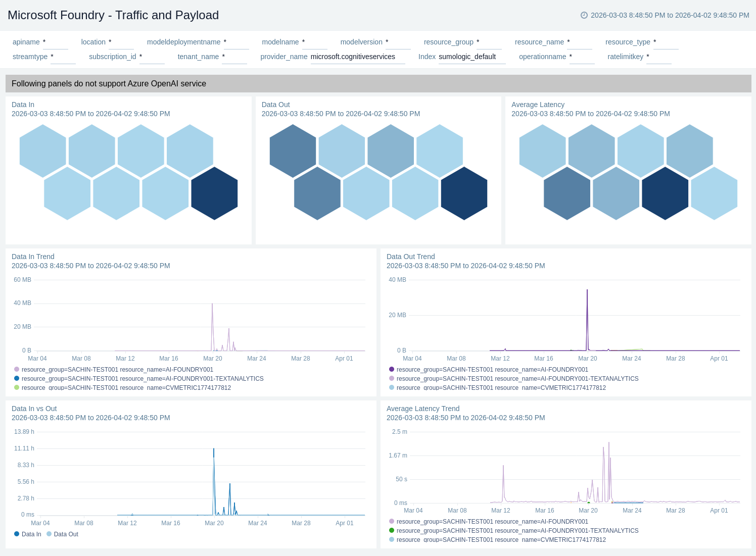Open the dashboard time range selector
Viewport: 756px width, 556px height.
pos(670,15)
